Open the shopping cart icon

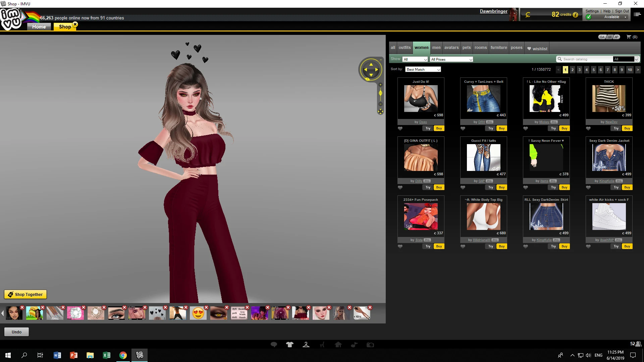pos(629,37)
